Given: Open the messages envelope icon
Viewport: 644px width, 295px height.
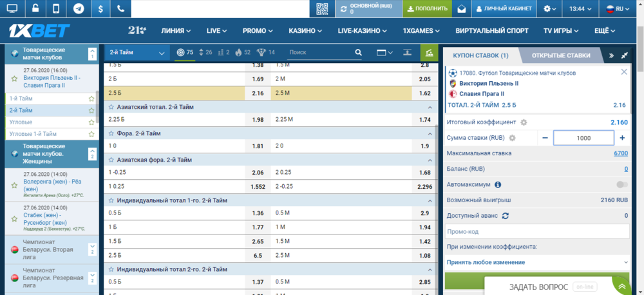Looking at the screenshot, I should click(462, 8).
